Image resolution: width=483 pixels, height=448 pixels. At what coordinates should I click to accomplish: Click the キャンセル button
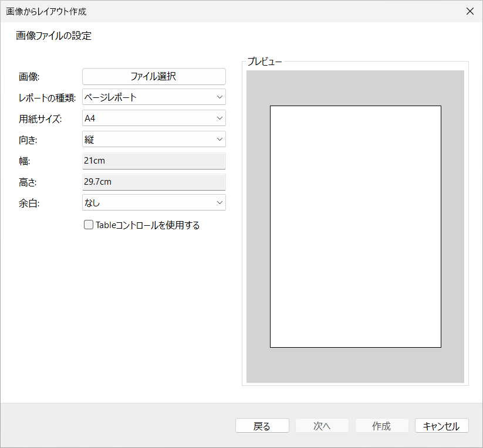pyautogui.click(x=441, y=426)
